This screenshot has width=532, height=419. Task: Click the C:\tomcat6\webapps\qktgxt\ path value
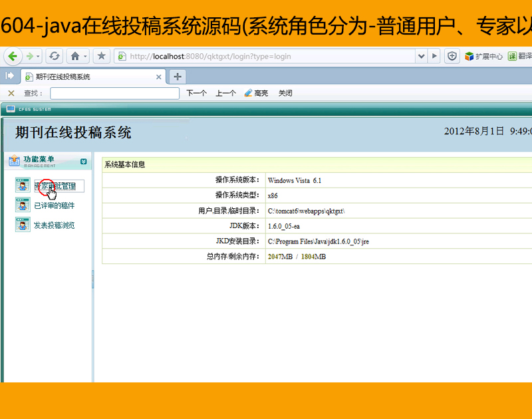(306, 211)
